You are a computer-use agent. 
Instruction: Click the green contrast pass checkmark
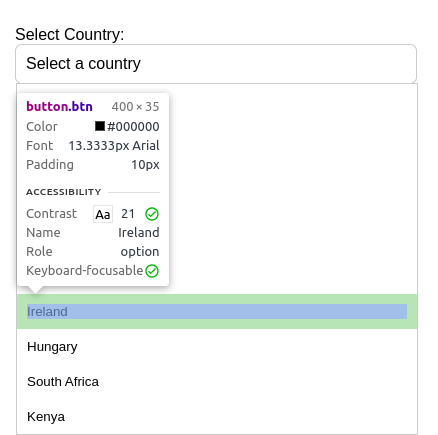pyautogui.click(x=152, y=214)
